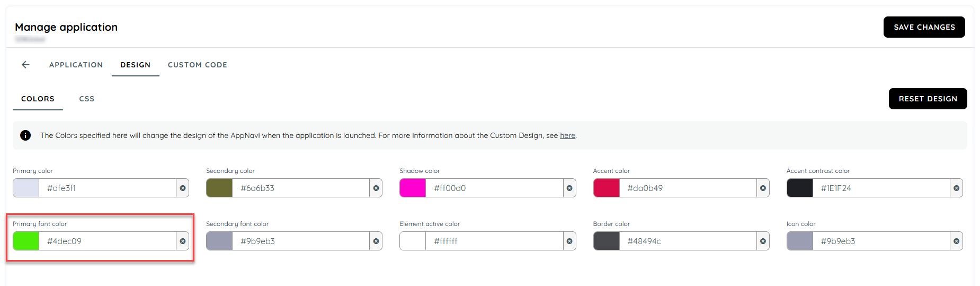Clear the Primary color value
980x286 pixels.
[x=183, y=188]
